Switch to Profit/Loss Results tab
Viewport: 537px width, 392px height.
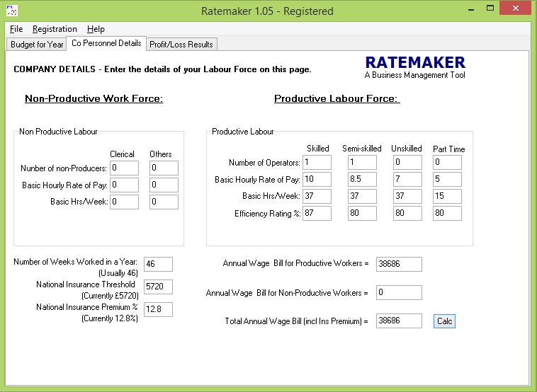click(x=181, y=45)
